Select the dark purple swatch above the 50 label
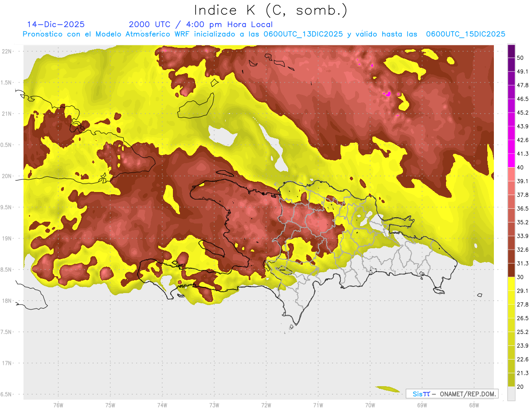The image size is (532, 411). click(x=511, y=51)
